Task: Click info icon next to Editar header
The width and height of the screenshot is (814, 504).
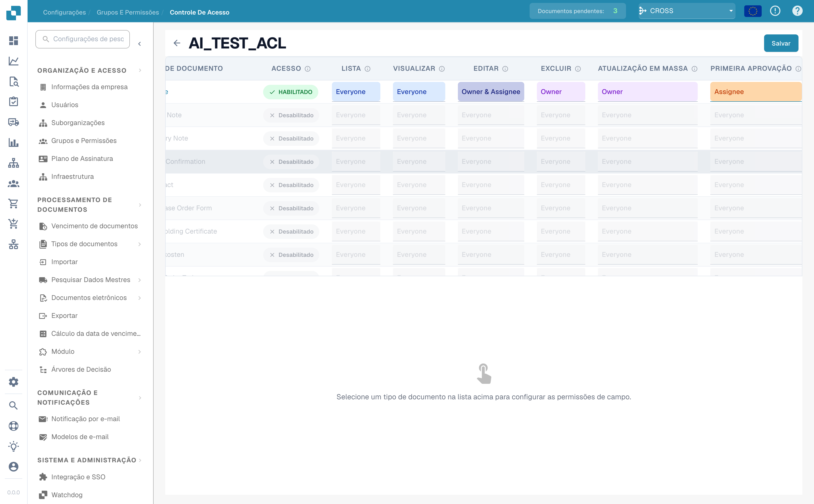Action: coord(505,69)
